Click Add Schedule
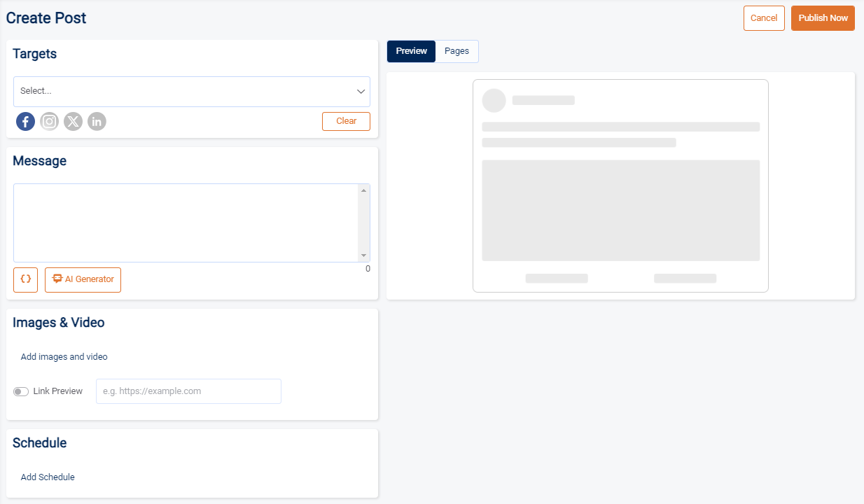 [48, 477]
